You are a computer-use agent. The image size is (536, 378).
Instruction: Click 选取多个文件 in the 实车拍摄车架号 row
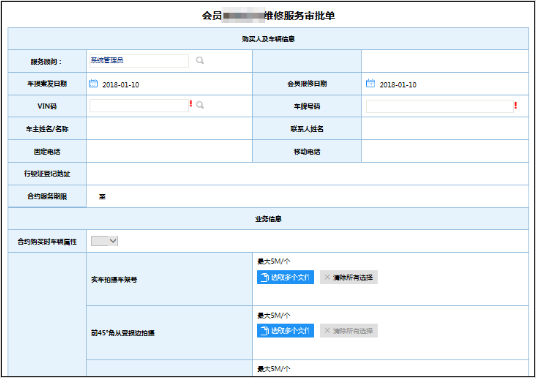pos(285,277)
